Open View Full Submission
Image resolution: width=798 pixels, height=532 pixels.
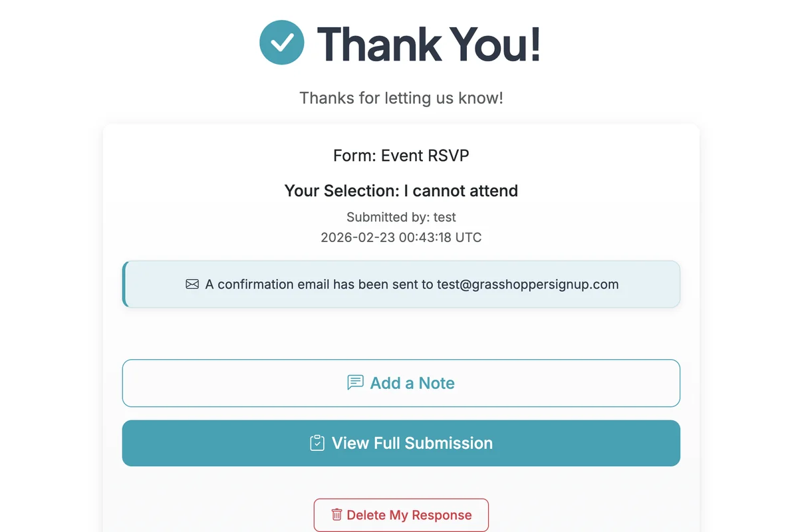pos(412,443)
